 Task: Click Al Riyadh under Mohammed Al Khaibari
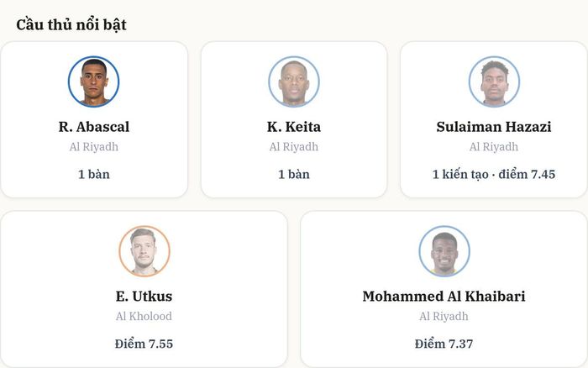(444, 316)
